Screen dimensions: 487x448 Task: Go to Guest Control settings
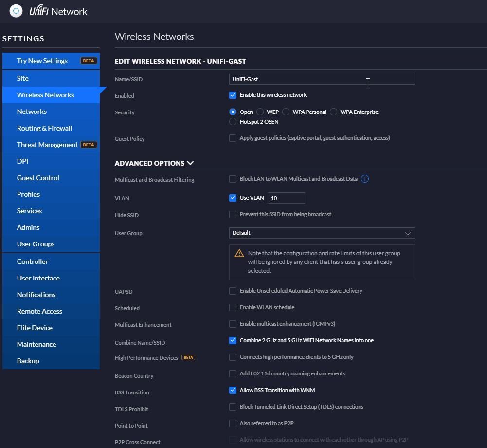[x=51, y=178]
